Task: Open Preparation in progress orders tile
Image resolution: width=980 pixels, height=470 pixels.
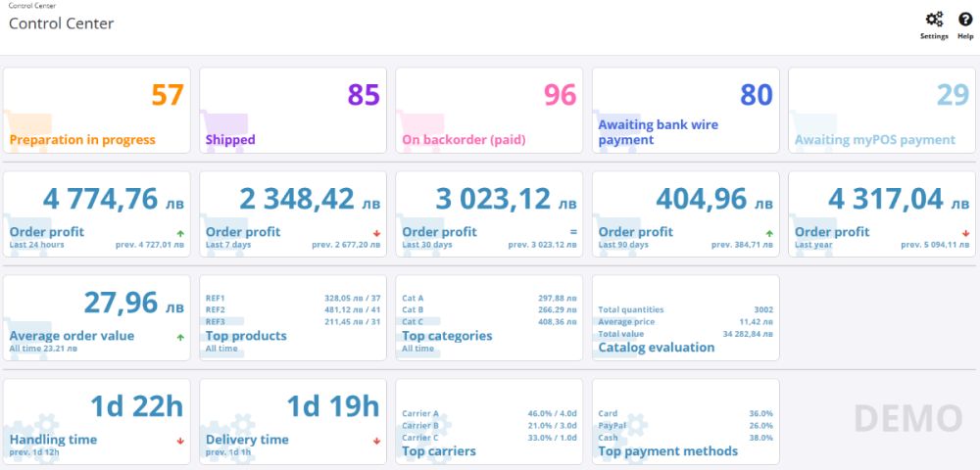Action: coord(97,110)
